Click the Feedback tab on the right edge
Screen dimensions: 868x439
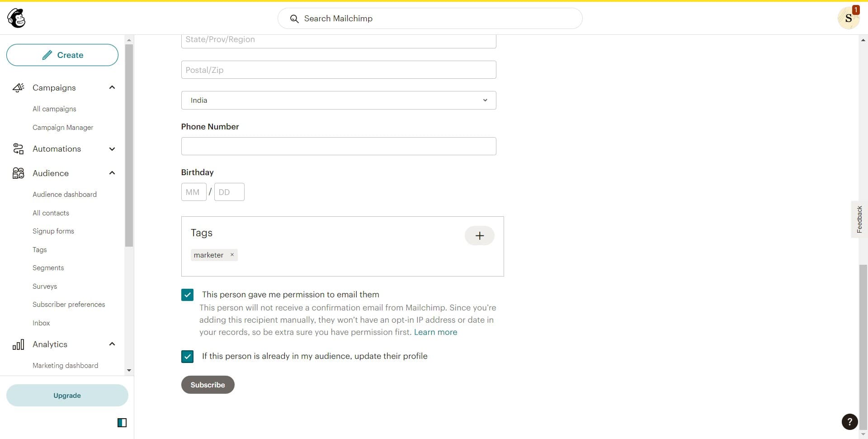[859, 219]
